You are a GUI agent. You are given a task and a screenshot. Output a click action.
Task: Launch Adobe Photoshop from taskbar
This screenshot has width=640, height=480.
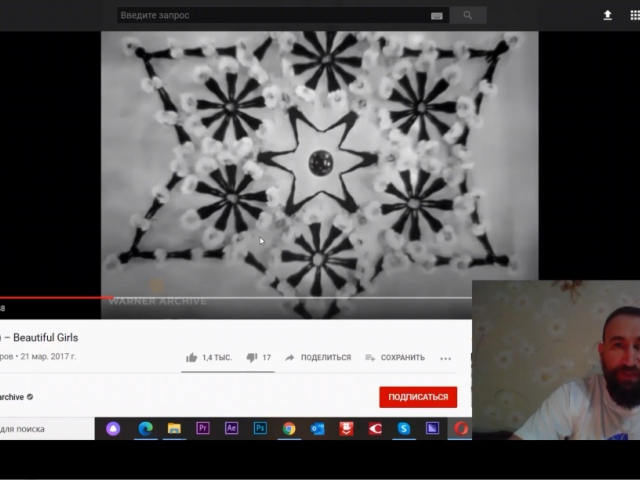tap(260, 428)
